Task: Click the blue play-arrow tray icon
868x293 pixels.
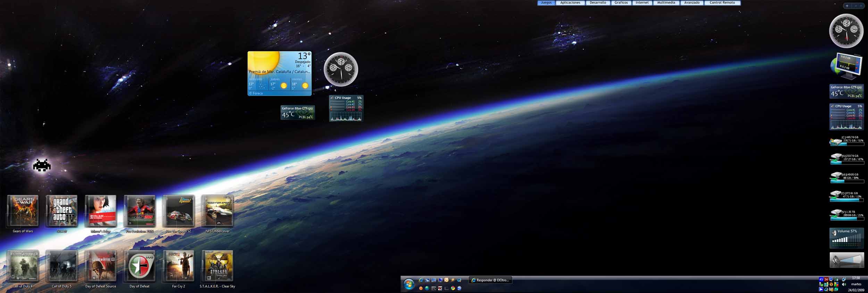Action: (821, 289)
